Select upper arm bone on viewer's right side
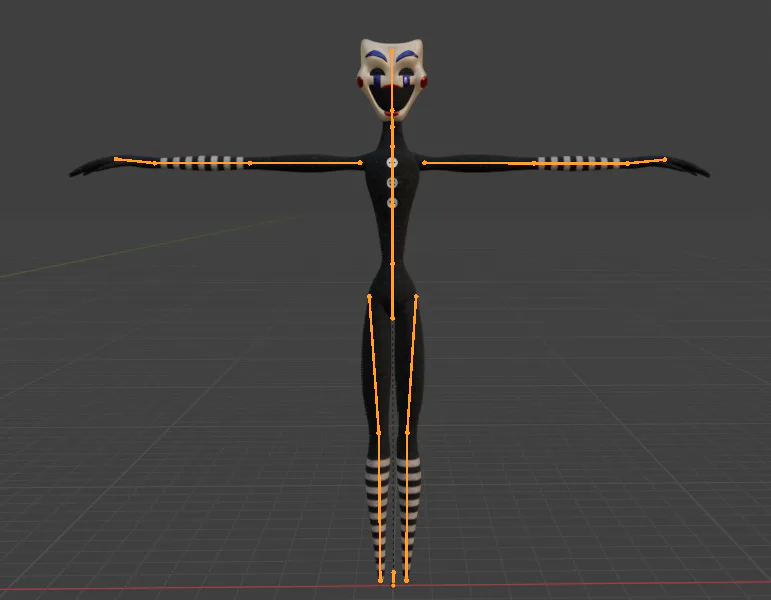Screen dimensions: 771x600 click(479, 163)
